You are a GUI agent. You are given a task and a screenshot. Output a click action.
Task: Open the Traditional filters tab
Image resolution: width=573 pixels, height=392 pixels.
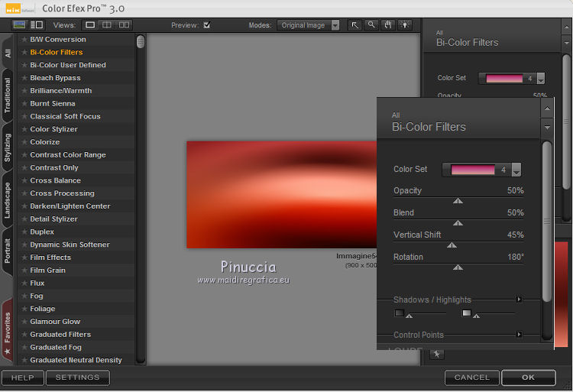point(8,96)
